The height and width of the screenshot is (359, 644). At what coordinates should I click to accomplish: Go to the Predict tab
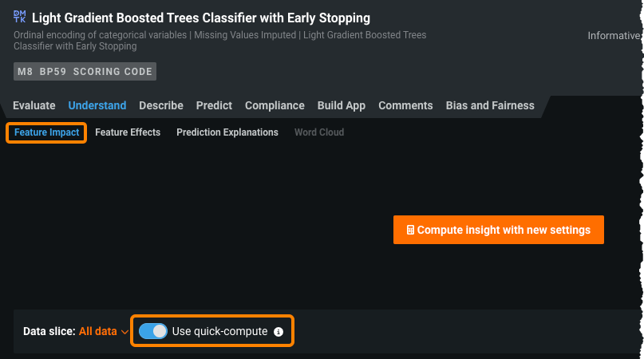tap(214, 105)
